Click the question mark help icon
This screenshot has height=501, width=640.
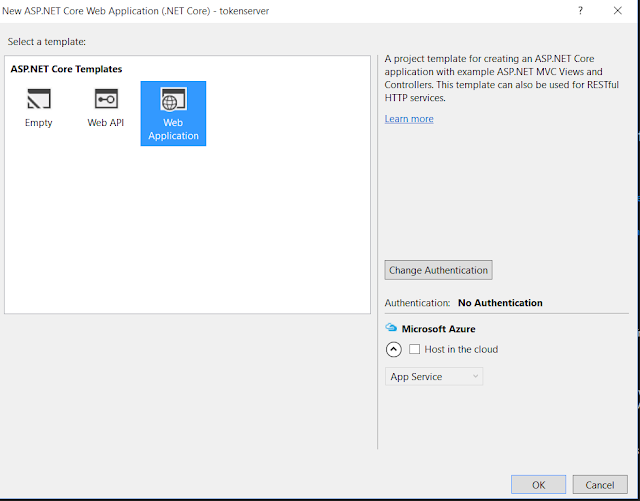(x=580, y=11)
